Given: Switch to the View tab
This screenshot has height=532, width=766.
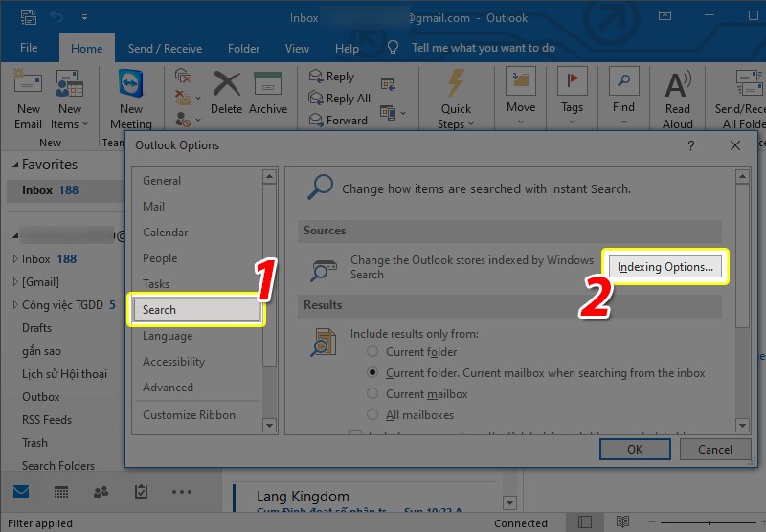Looking at the screenshot, I should pyautogui.click(x=297, y=48).
